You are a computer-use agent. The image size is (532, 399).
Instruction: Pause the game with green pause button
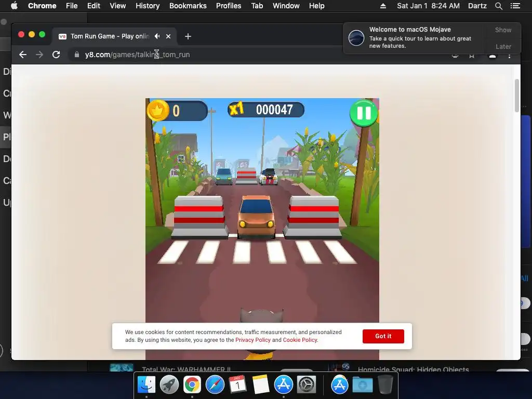[364, 113]
